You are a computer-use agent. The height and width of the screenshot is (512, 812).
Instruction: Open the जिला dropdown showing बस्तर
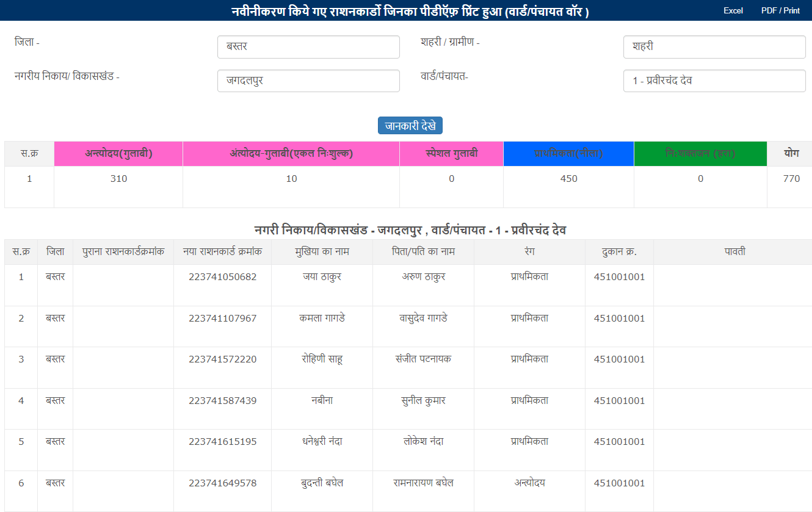pyautogui.click(x=308, y=47)
